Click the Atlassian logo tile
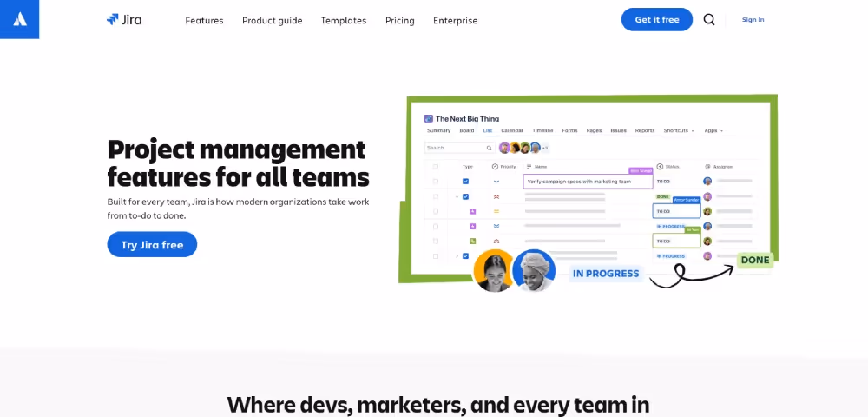The image size is (868, 417). pyautogui.click(x=19, y=19)
